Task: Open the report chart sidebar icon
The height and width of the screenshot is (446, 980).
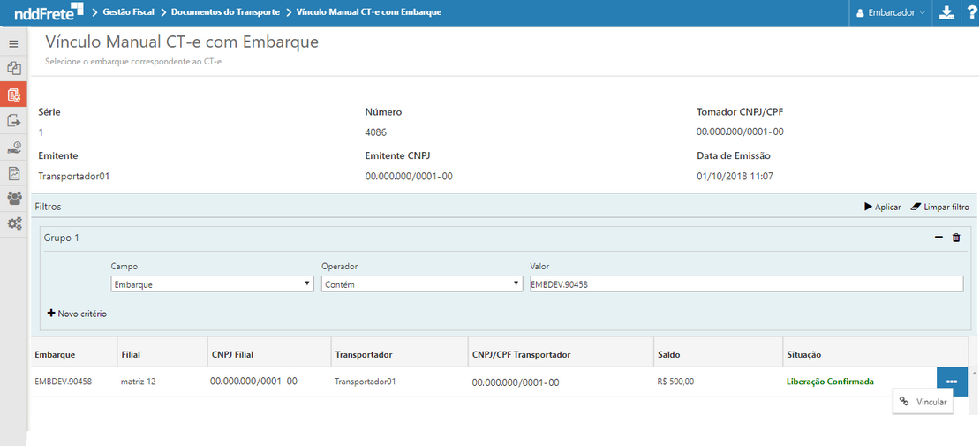Action: coord(13,173)
